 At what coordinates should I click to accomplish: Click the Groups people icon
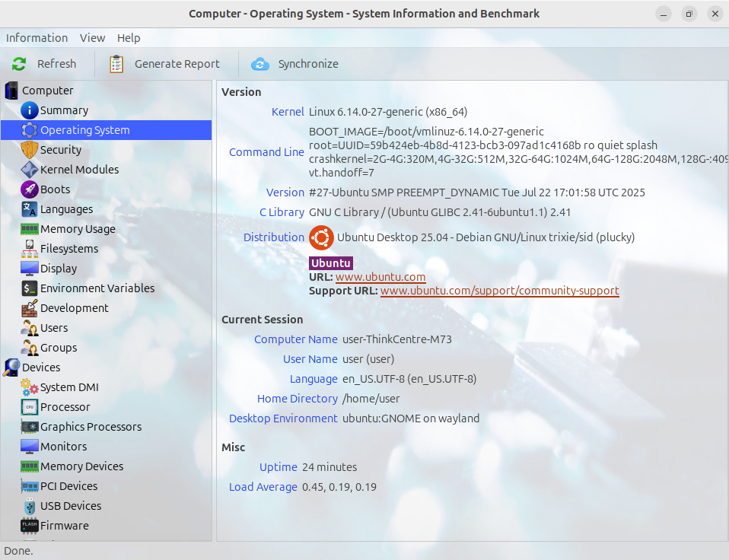tap(29, 347)
